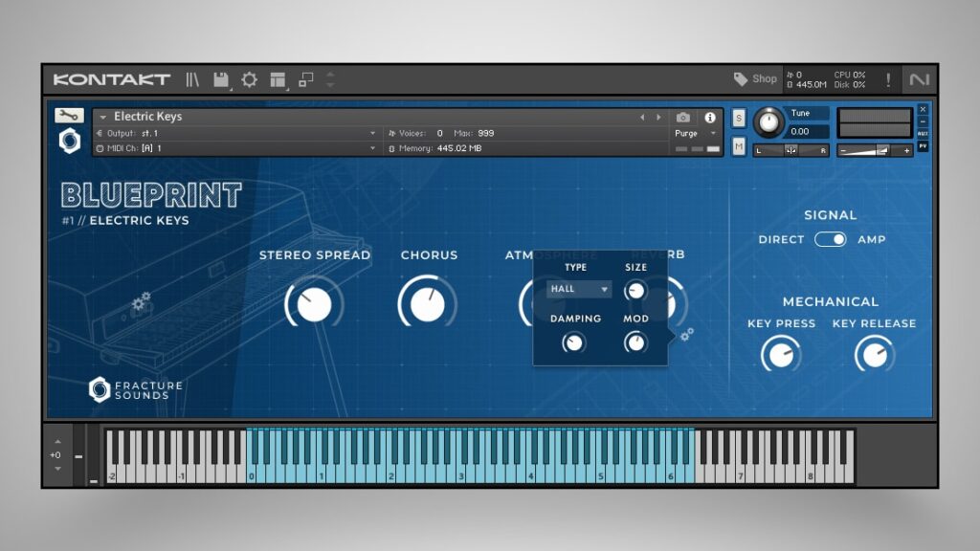This screenshot has width=980, height=551.
Task: Click the exclamation panic icon
Action: pos(888,79)
